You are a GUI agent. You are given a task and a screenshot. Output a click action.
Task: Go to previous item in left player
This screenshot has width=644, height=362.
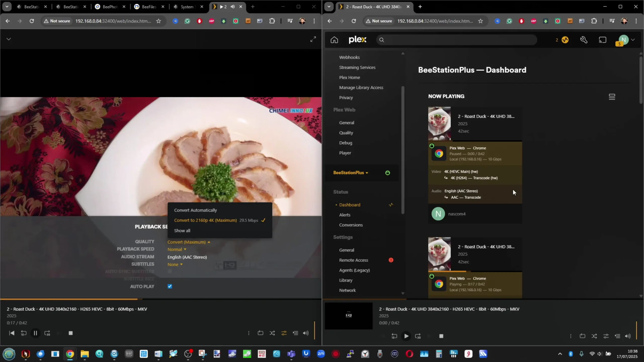point(12,333)
